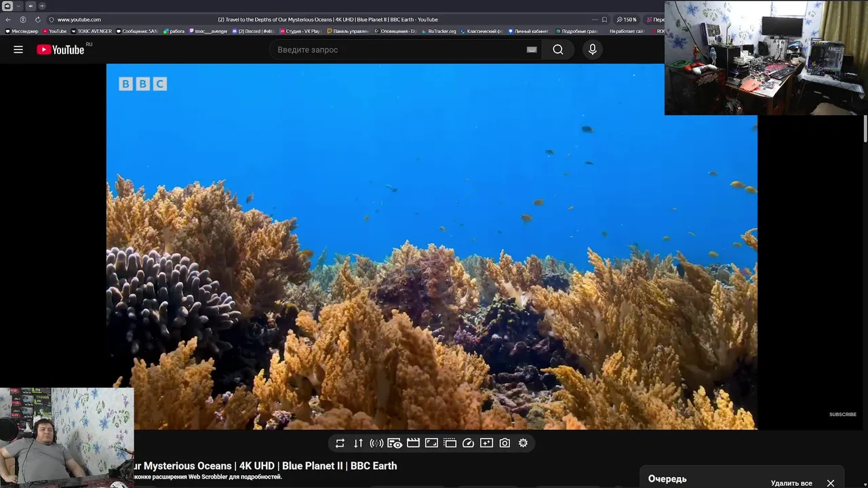Open 'работа' bookmark

pos(174,31)
